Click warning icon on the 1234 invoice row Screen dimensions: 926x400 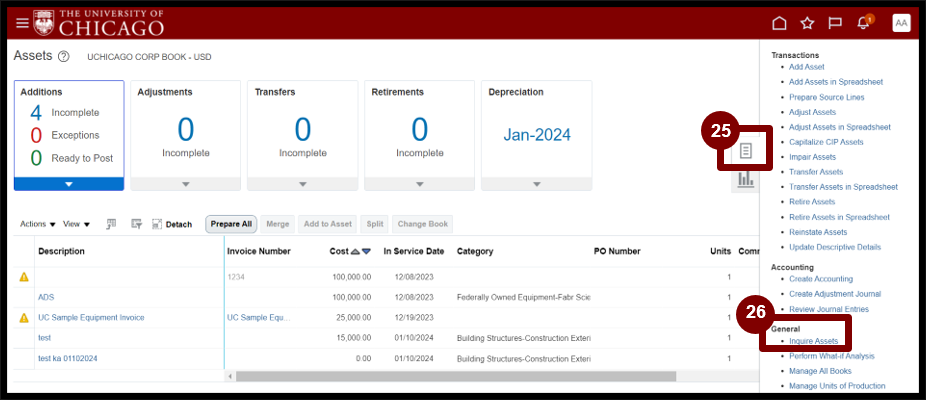tap(24, 277)
